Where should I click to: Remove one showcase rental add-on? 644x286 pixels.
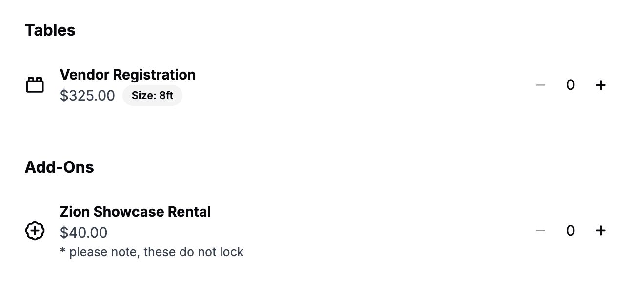pyautogui.click(x=540, y=231)
